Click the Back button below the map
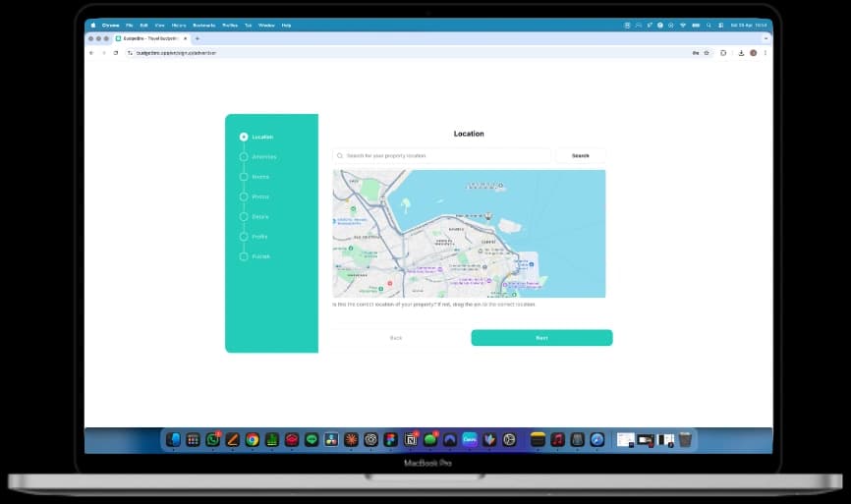The width and height of the screenshot is (851, 504). coord(396,338)
